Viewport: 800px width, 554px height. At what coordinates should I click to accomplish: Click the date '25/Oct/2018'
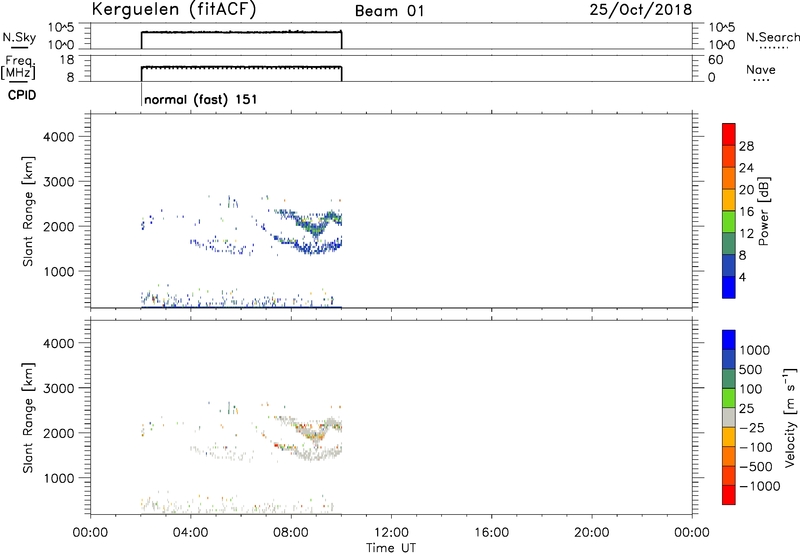(641, 10)
